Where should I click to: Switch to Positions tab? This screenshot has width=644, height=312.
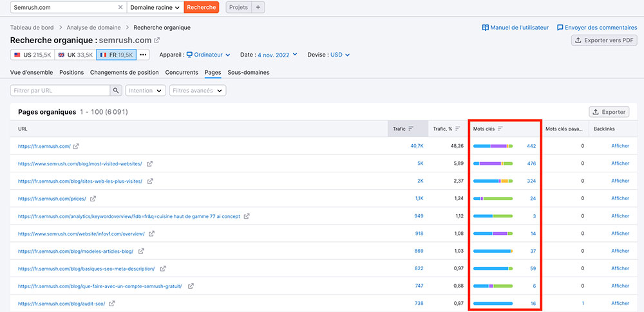pos(71,72)
